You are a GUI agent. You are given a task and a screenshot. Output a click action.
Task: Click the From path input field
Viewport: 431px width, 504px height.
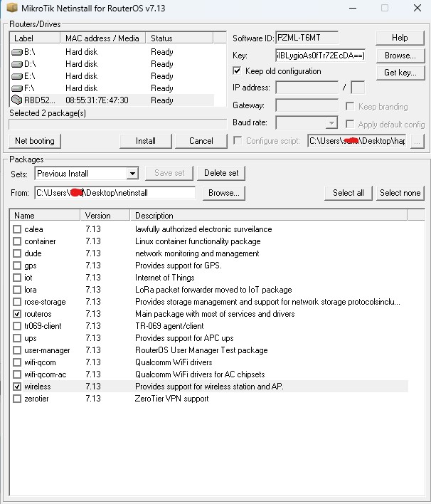(115, 193)
